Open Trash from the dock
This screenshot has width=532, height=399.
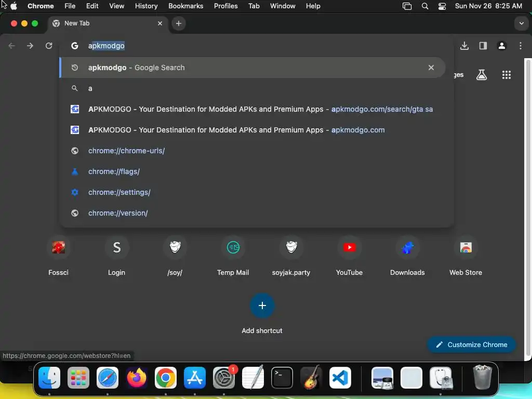pyautogui.click(x=482, y=377)
